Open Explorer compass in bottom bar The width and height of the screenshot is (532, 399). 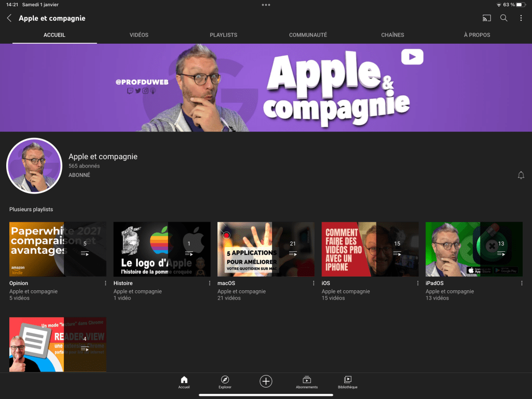[225, 382]
